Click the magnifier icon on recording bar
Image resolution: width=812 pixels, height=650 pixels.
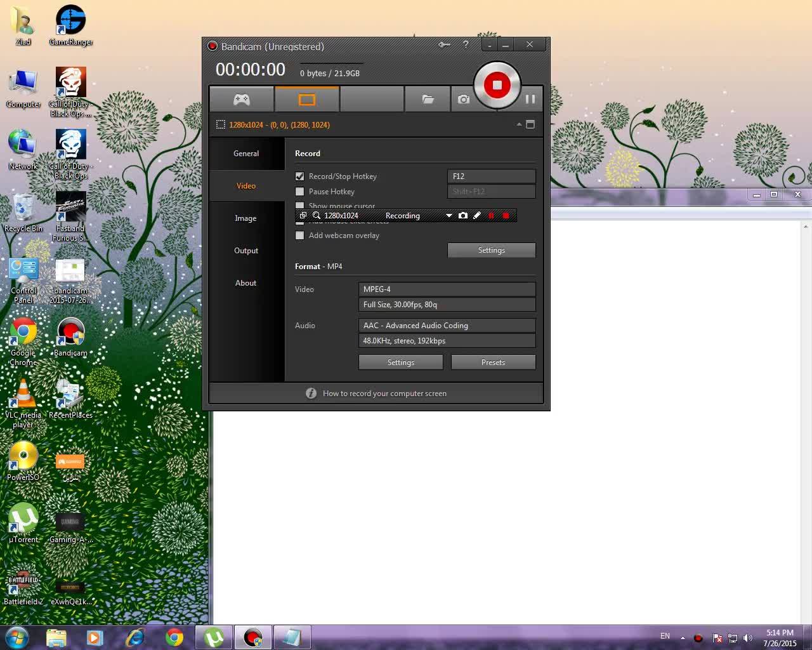point(317,216)
